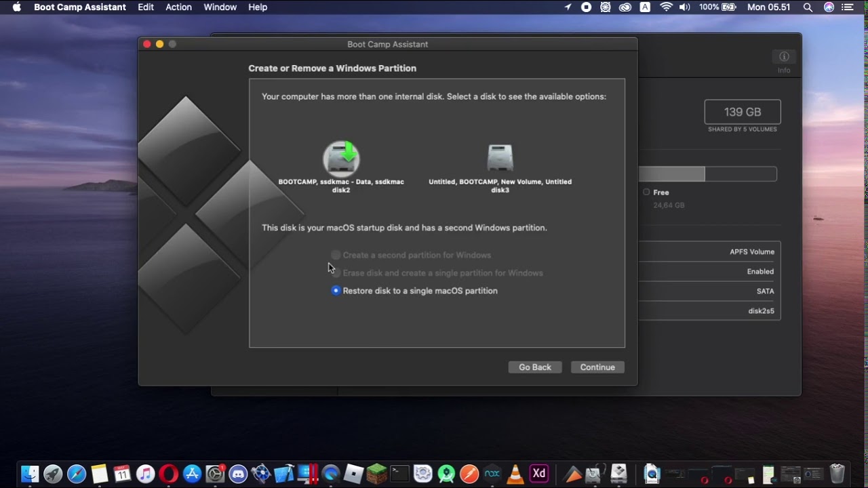
Task: Open Terminal from the dock
Action: point(399,473)
